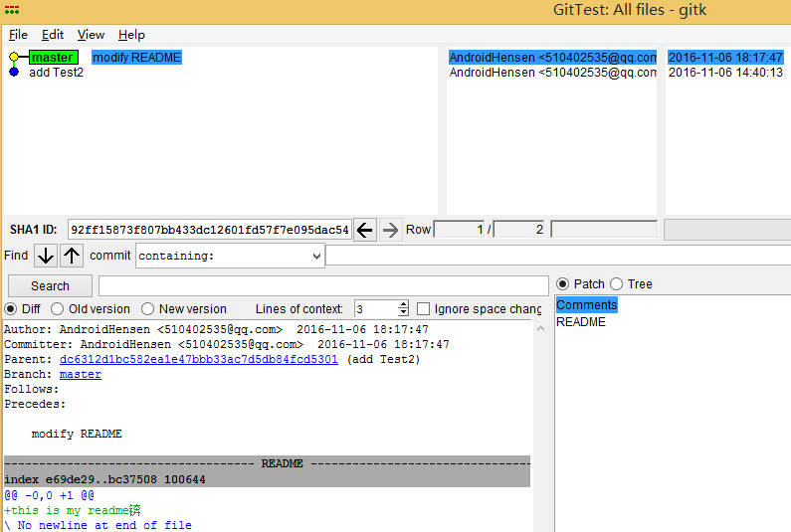Switch to Tree view
791x532 pixels.
617,284
